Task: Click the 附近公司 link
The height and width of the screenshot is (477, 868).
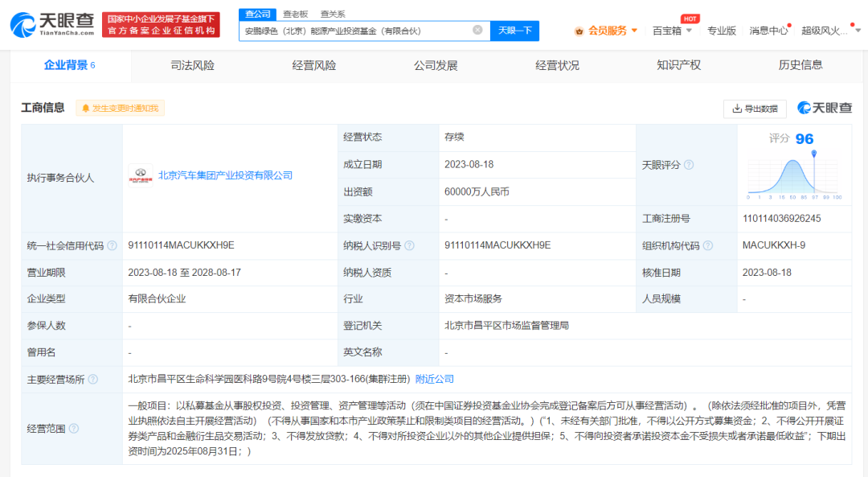Action: [434, 379]
